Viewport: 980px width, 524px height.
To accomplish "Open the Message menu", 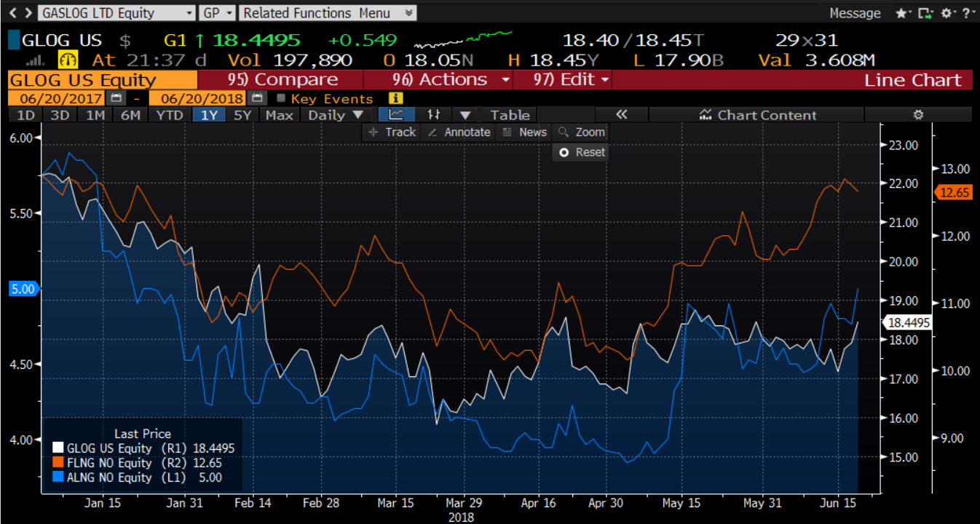I will coord(855,13).
